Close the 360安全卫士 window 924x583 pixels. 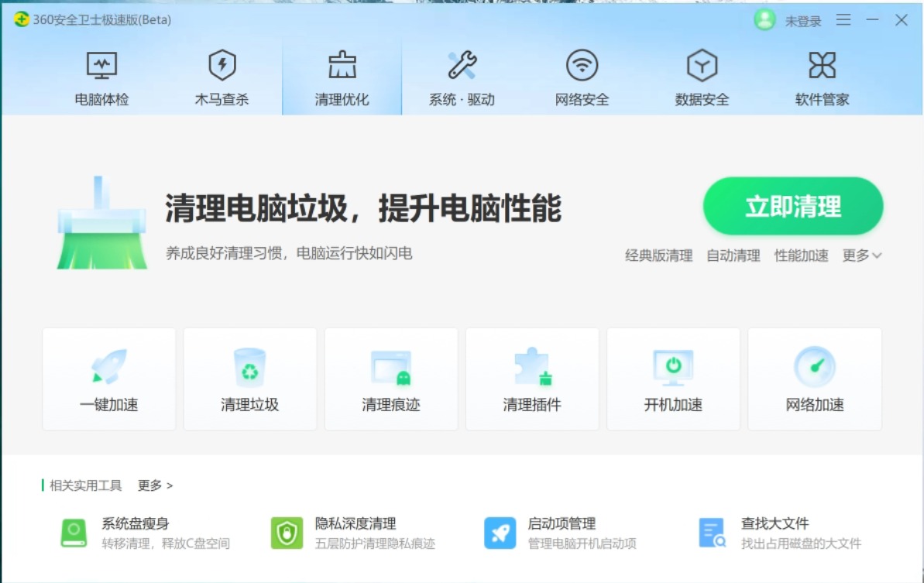[x=902, y=20]
